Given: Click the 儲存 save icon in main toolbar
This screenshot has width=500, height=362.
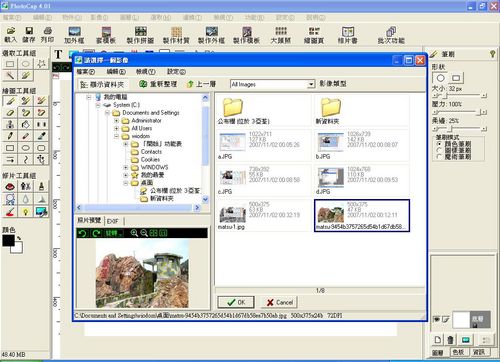Looking at the screenshot, I should 29,35.
